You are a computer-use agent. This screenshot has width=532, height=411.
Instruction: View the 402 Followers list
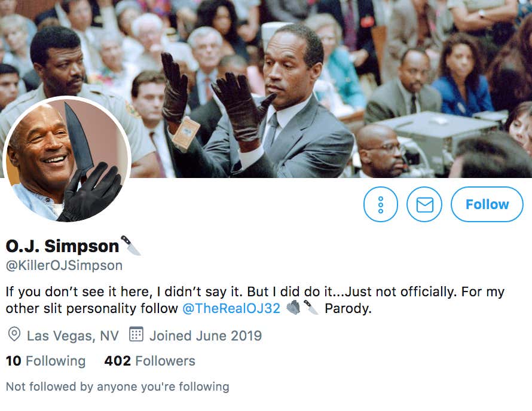pyautogui.click(x=149, y=361)
